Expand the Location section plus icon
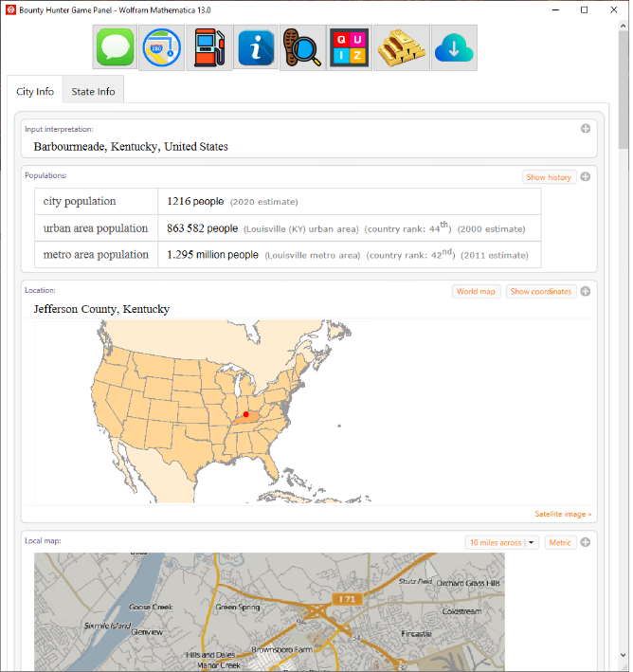The width and height of the screenshot is (633, 672). point(586,292)
